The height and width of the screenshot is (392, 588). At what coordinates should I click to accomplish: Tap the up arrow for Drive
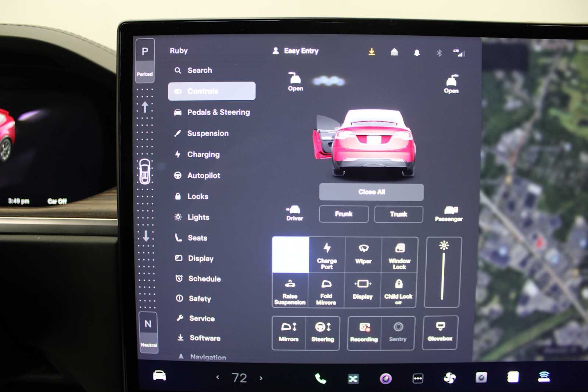pyautogui.click(x=145, y=107)
